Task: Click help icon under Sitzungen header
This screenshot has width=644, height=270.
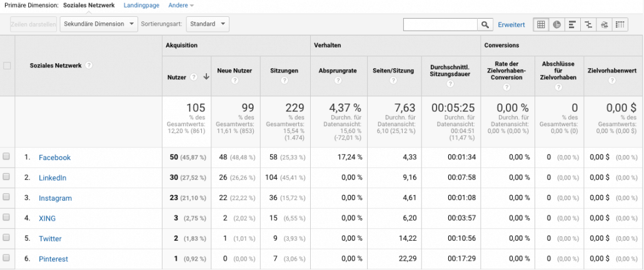Action: coord(284,81)
